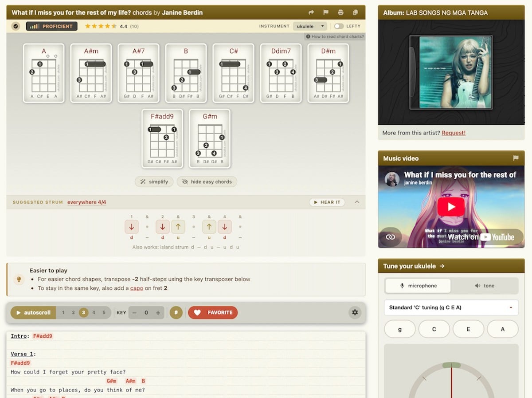This screenshot has width=532, height=398.
Task: Click the link icon on the video thumbnail
Action: (x=390, y=237)
